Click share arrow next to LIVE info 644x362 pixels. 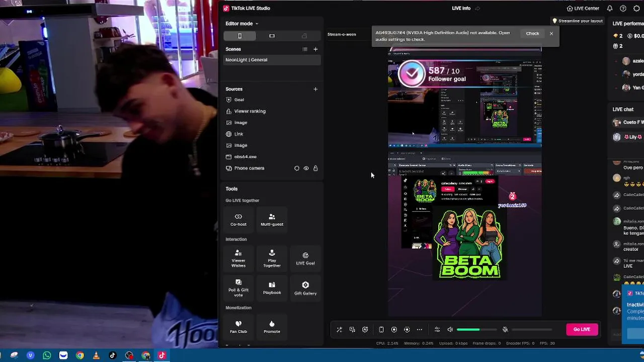(477, 9)
